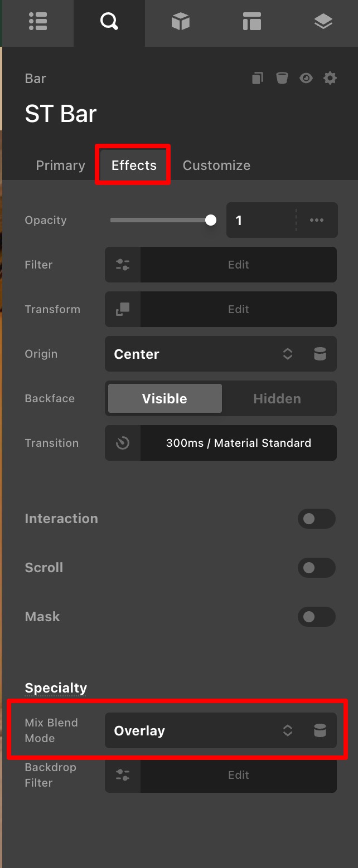The width and height of the screenshot is (358, 868).
Task: Enable the Mask toggle
Action: [x=316, y=617]
